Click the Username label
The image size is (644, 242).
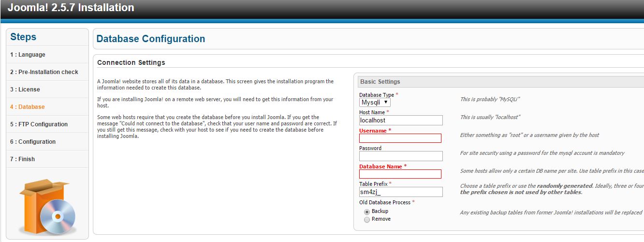[x=373, y=131]
